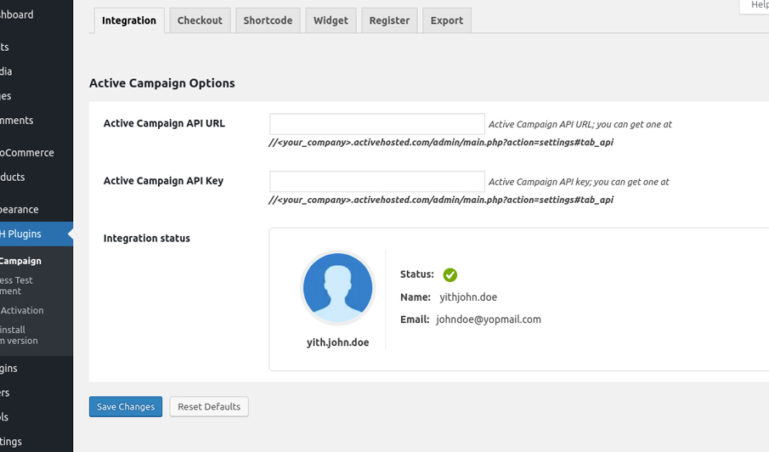Open Pages in the sidebar
The width and height of the screenshot is (769, 452).
(36, 96)
